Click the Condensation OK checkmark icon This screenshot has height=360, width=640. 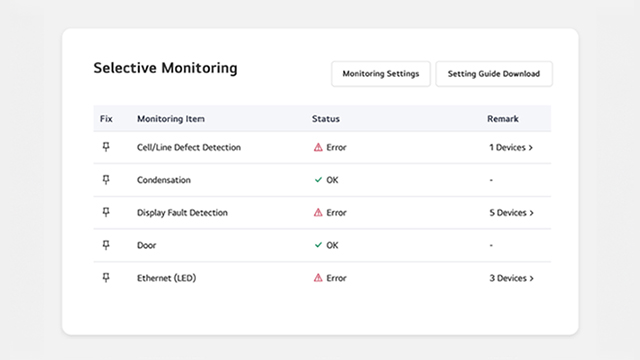(x=318, y=180)
